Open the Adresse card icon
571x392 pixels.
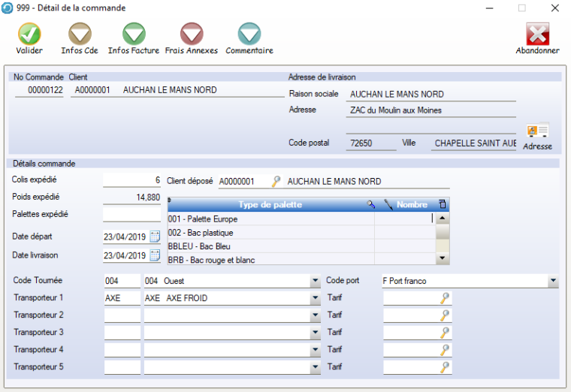point(537,131)
